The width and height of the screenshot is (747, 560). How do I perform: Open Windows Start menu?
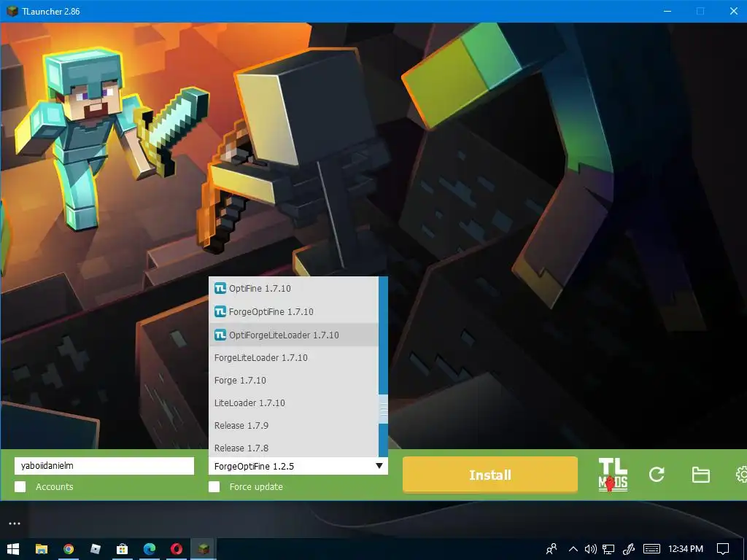coord(13,549)
